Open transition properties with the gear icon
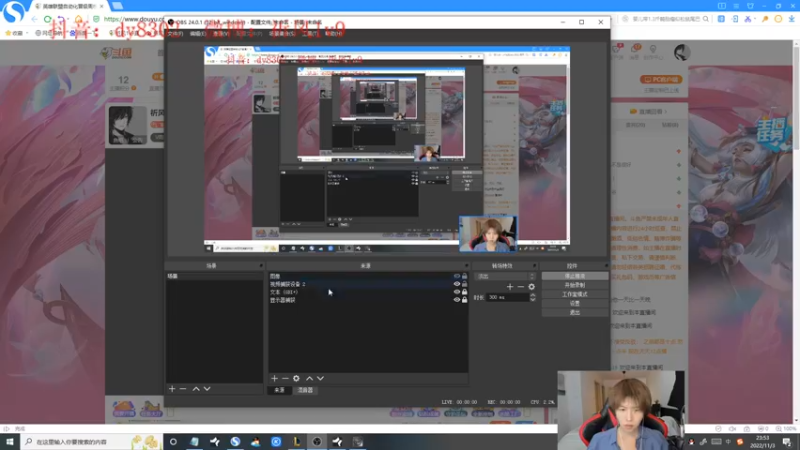Image resolution: width=800 pixels, height=450 pixels. click(x=532, y=287)
